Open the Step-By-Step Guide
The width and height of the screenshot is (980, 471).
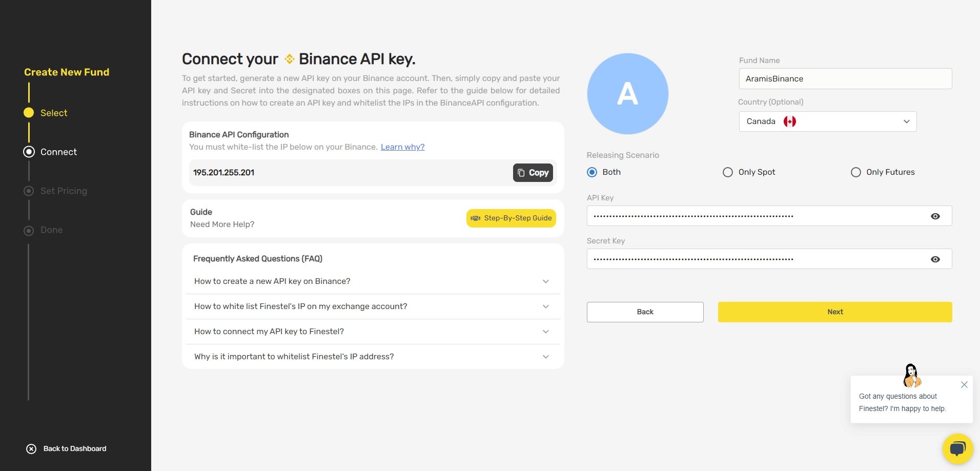coord(511,218)
